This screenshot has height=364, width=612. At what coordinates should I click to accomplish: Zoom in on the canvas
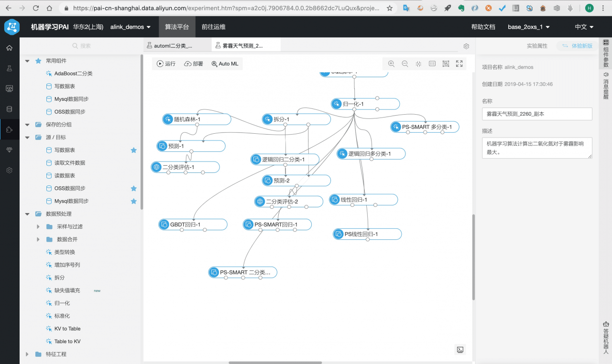391,64
